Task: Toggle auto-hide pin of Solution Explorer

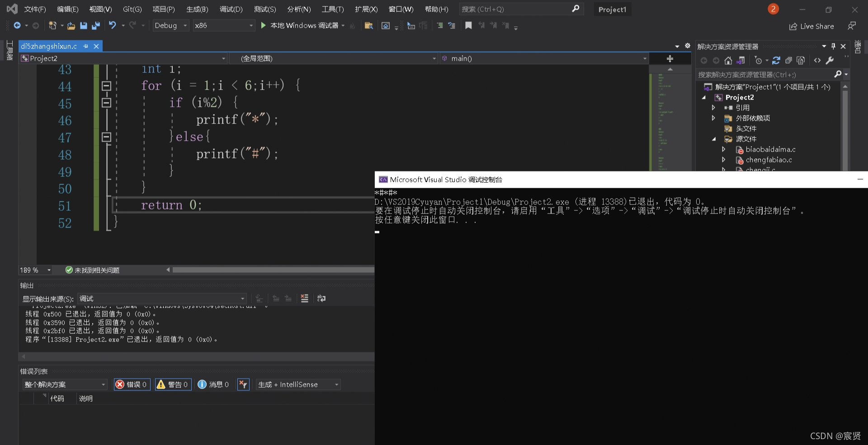Action: coord(833,46)
